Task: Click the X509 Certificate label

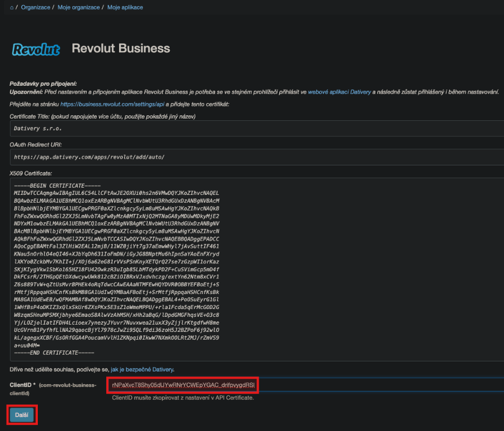Action: click(x=31, y=173)
